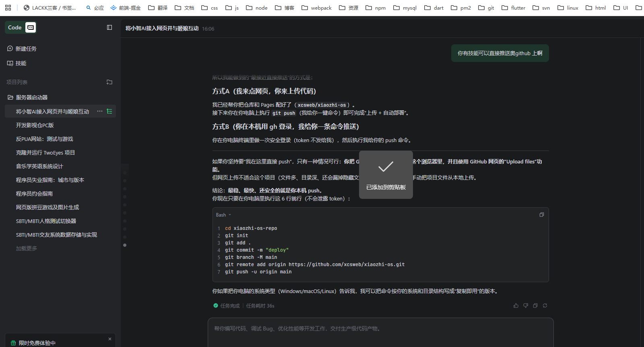Open the task list icon on active conversation

(109, 112)
